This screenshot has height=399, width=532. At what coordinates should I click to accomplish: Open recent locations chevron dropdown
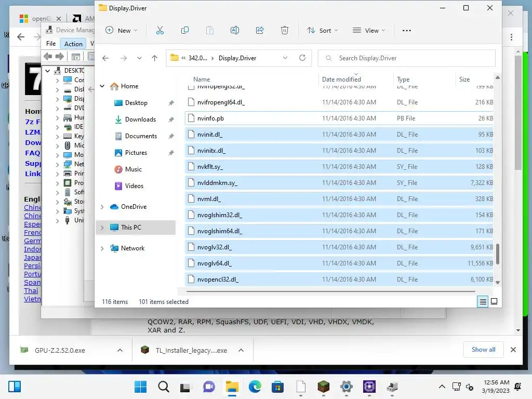pos(139,58)
